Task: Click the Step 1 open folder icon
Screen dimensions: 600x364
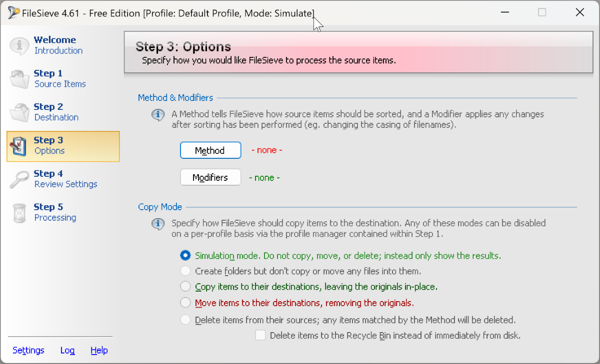Action: [x=19, y=79]
